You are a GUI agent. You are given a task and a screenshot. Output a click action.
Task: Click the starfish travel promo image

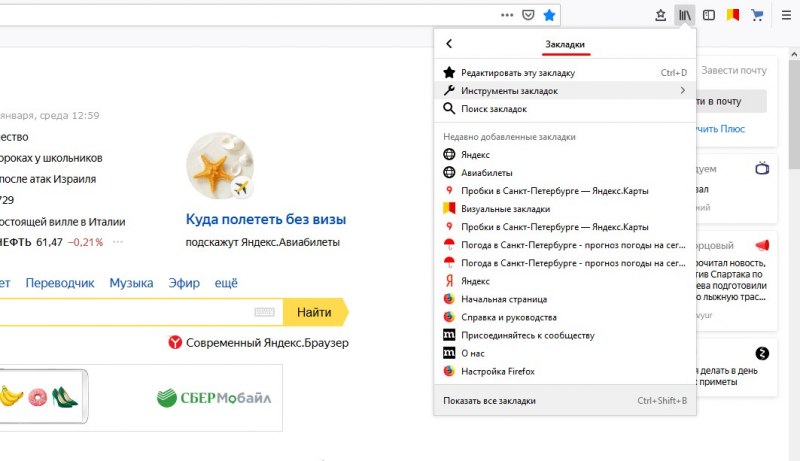click(x=220, y=166)
